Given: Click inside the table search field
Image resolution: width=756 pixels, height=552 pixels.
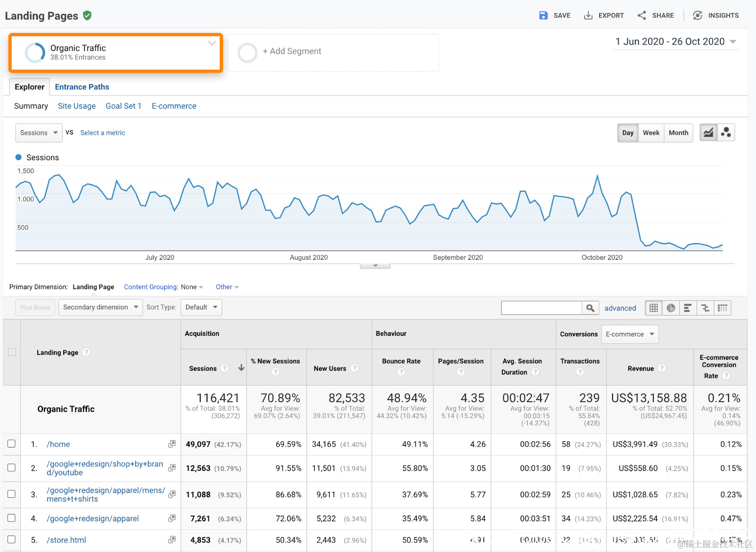Looking at the screenshot, I should click(x=541, y=308).
